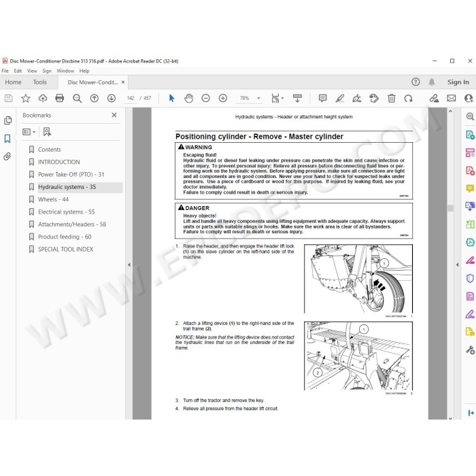
Task: Share a link to file
Action: pos(434,98)
